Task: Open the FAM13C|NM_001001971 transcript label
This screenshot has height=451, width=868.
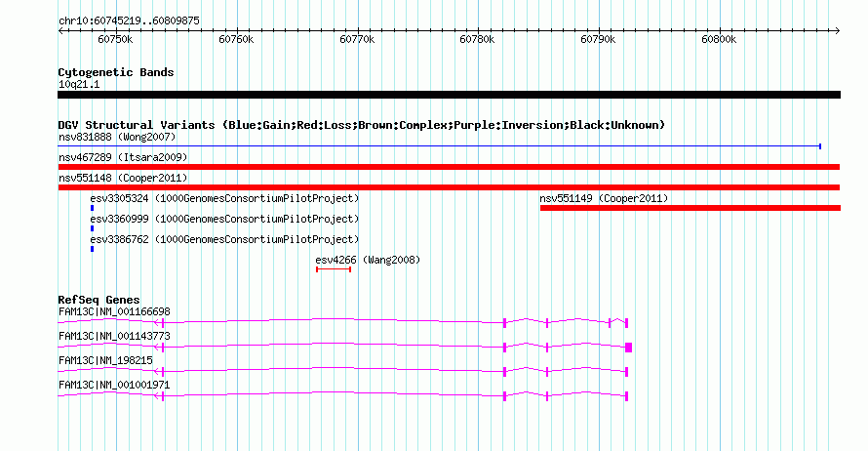Action: pyautogui.click(x=114, y=385)
